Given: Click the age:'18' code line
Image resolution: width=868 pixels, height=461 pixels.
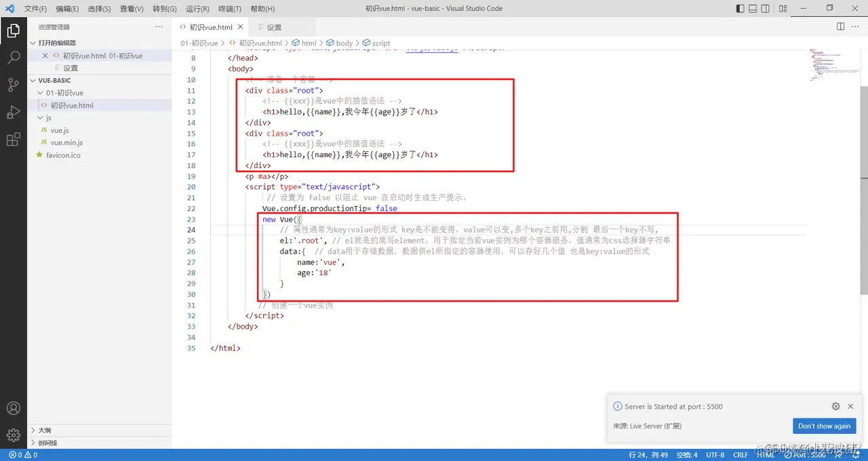Looking at the screenshot, I should click(x=315, y=273).
